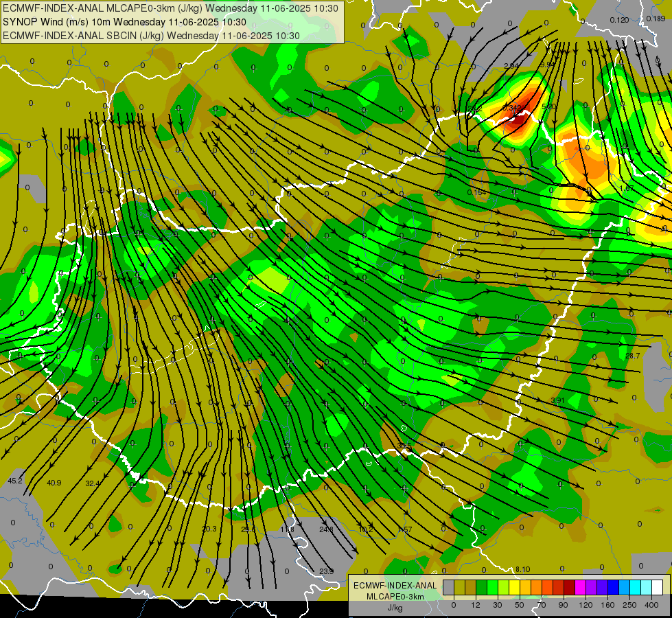Image resolution: width=672 pixels, height=618 pixels.
Task: Click the MLCAPE0-3km title line at top
Action: (x=170, y=8)
